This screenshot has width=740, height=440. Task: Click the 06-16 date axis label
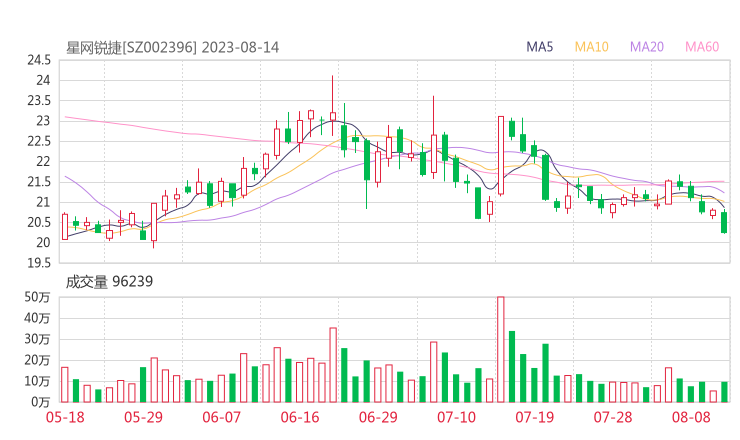pos(300,417)
